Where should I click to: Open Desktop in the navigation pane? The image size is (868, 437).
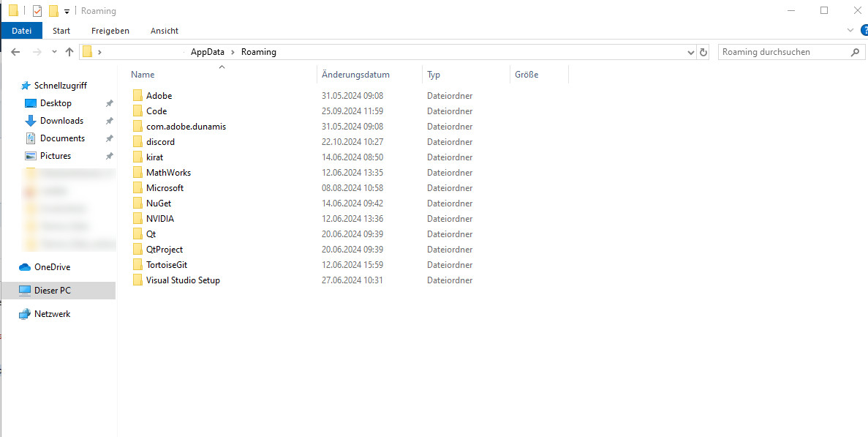(x=56, y=103)
